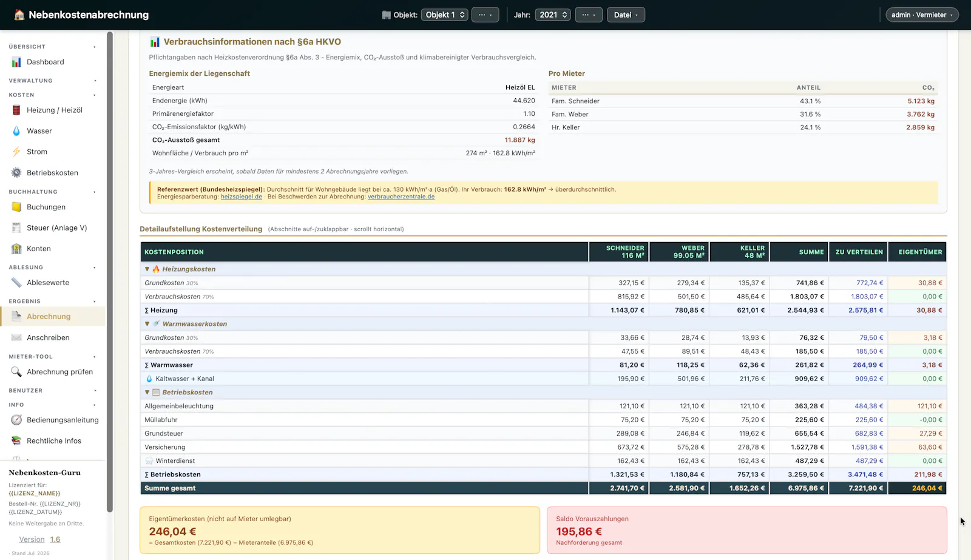Image resolution: width=971 pixels, height=560 pixels.
Task: Click the CO₂-Ausstoß gesamt value 11.887 kg
Action: click(520, 140)
